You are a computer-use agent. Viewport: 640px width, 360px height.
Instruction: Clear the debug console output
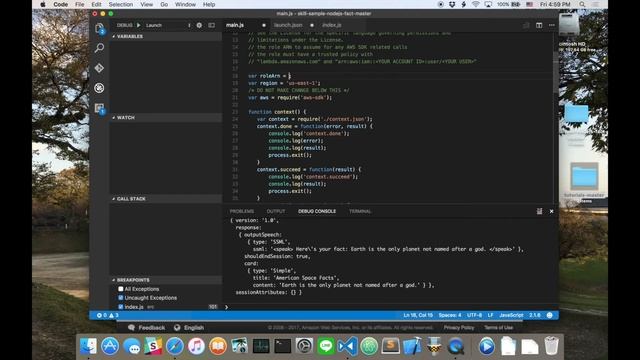(539, 211)
